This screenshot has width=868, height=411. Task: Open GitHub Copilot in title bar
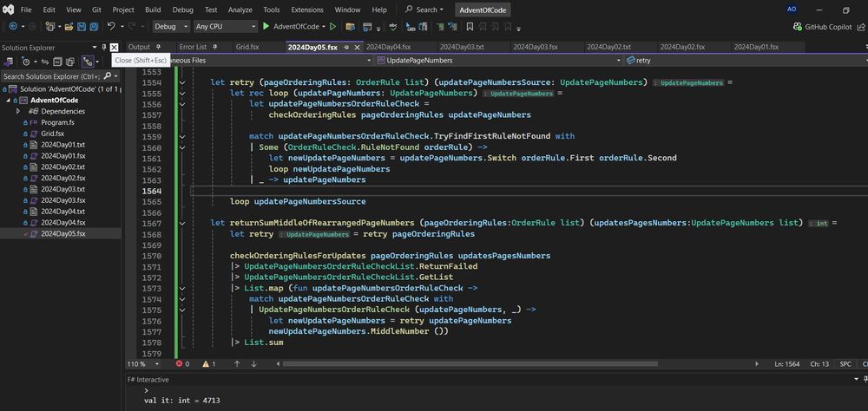[x=822, y=27]
